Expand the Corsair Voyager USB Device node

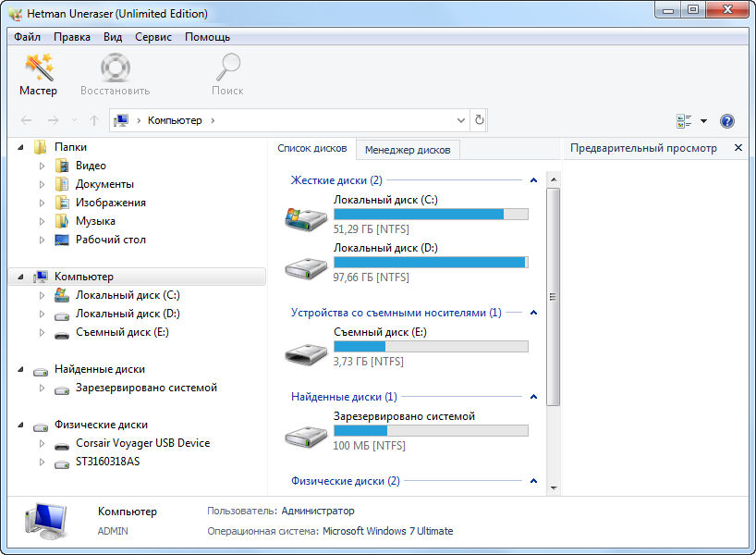point(42,443)
